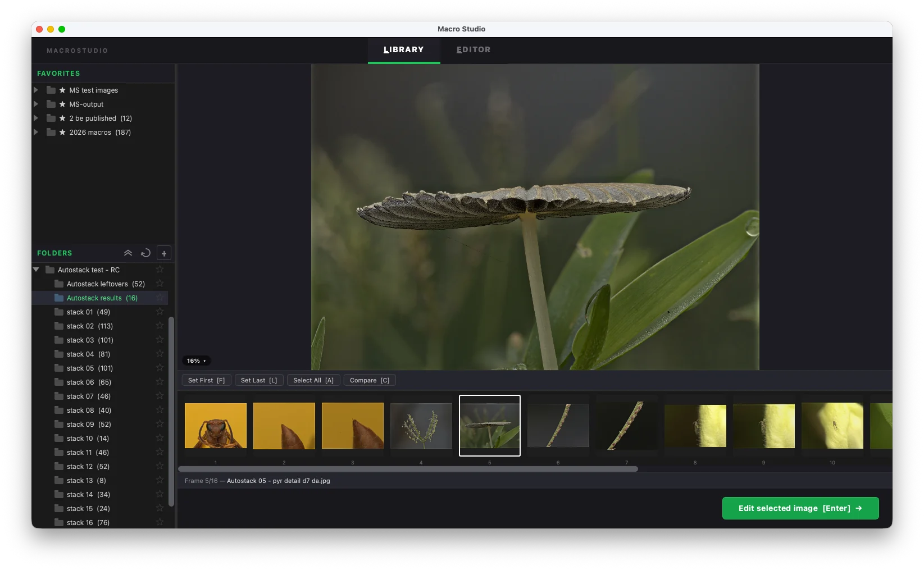924x570 pixels.
Task: Toggle favorite star for stack 10
Action: pyautogui.click(x=160, y=438)
